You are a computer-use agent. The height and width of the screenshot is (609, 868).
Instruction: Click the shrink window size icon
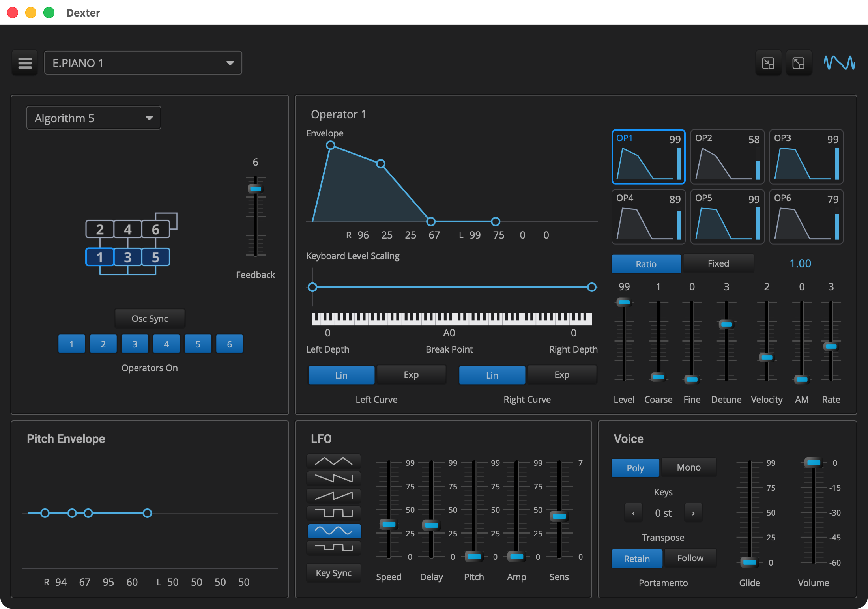768,63
